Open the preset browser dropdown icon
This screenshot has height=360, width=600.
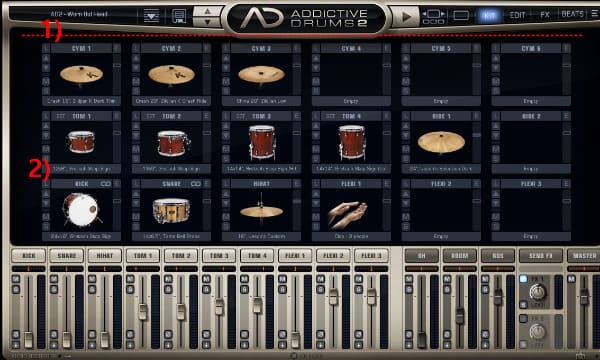[x=151, y=16]
